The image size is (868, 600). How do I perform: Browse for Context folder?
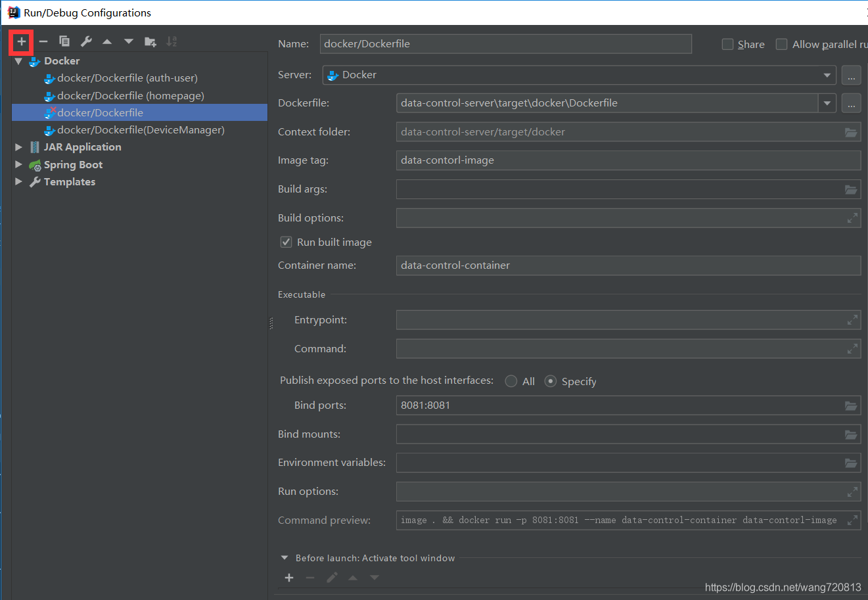coord(851,132)
